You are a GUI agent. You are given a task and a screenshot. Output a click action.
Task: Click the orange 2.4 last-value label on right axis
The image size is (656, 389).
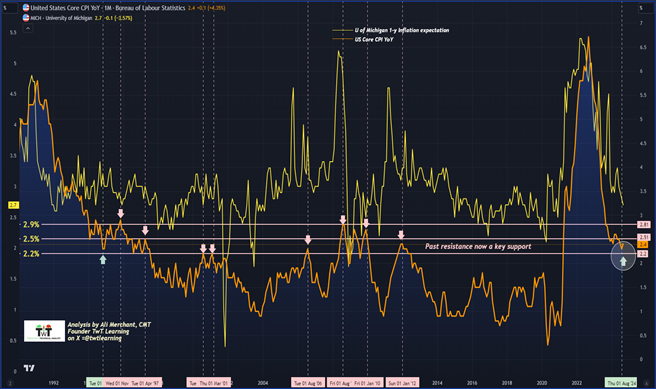(643, 244)
